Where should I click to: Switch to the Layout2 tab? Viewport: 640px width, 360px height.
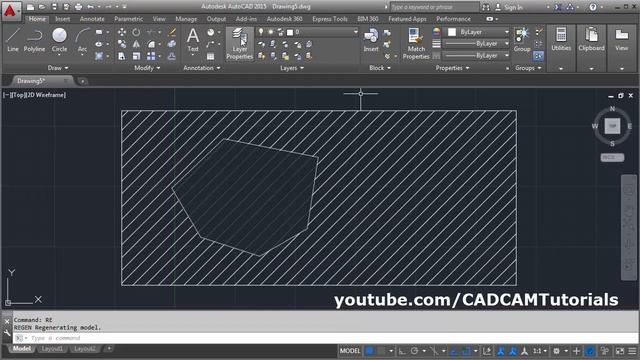tap(85, 349)
